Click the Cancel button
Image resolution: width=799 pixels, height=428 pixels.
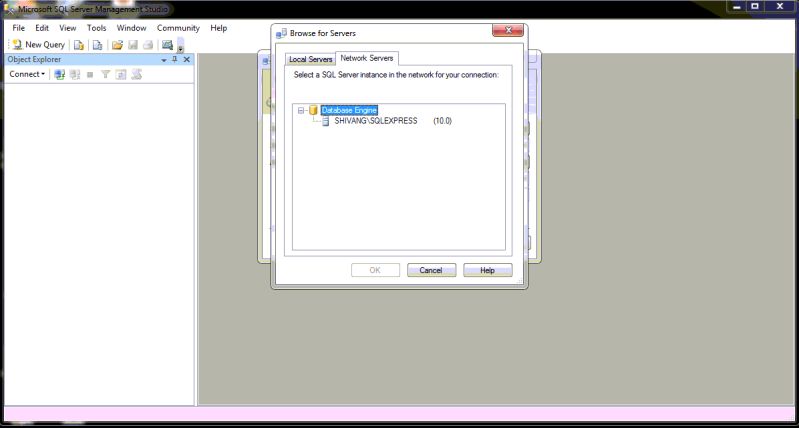431,270
